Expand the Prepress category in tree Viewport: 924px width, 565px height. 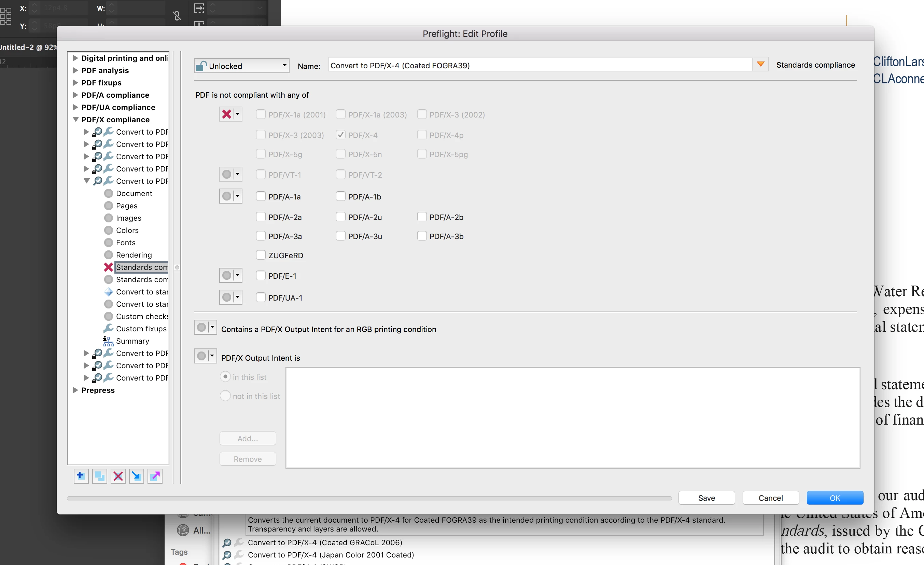(75, 390)
